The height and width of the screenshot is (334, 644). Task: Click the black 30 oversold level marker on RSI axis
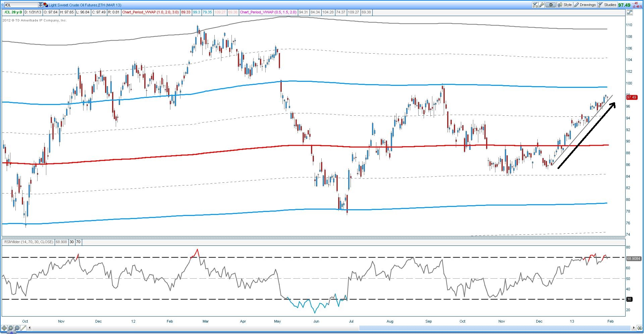coord(629,299)
